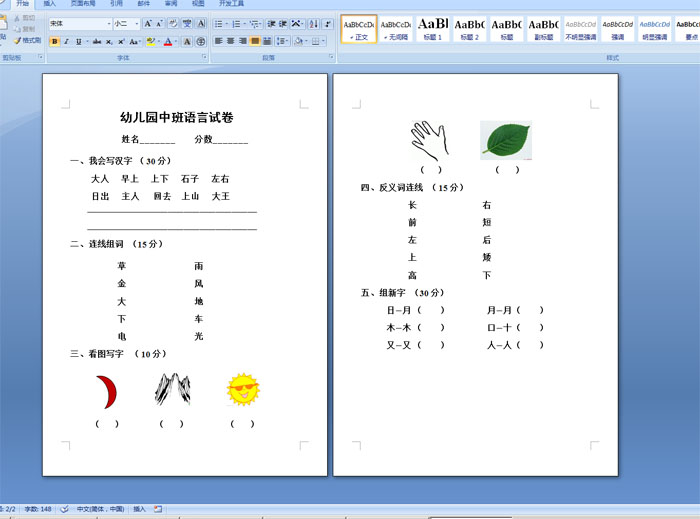The image size is (700, 519).
Task: Apply the red font color
Action: 168,42
